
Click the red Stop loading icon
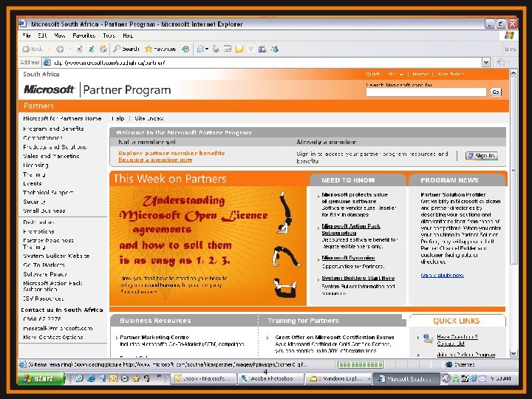coord(79,50)
